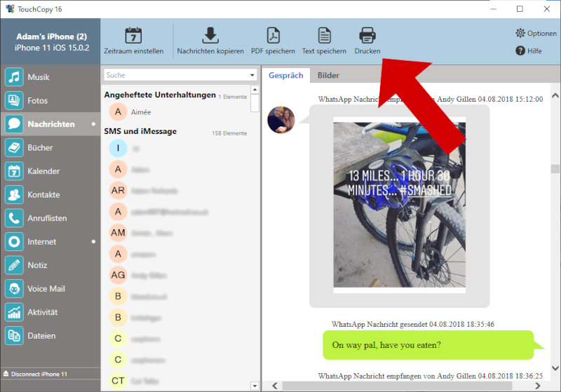Image resolution: width=561 pixels, height=392 pixels.
Task: Click SMS und iMessage header
Action: (140, 131)
